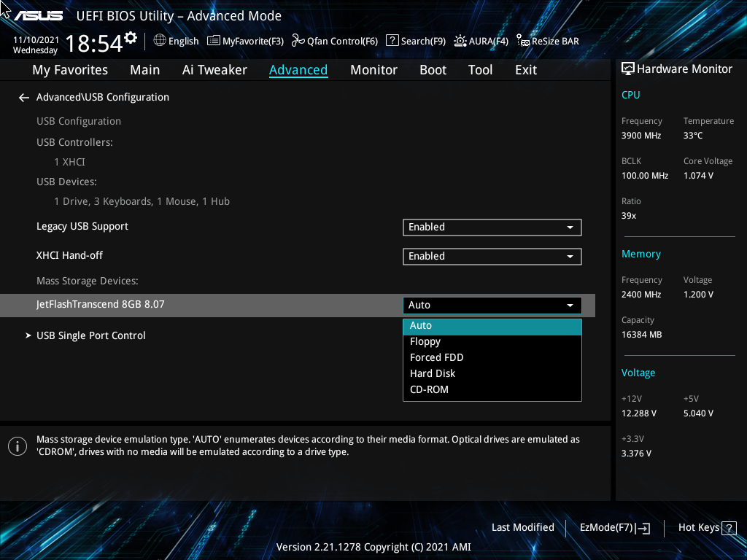Click the Voltage section heading
The width and height of the screenshot is (747, 560).
[x=638, y=373]
